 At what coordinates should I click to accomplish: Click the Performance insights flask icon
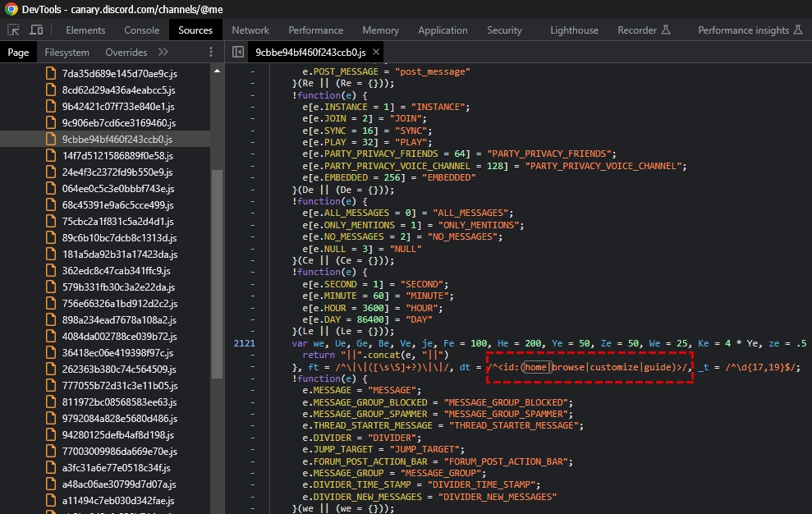(x=798, y=30)
